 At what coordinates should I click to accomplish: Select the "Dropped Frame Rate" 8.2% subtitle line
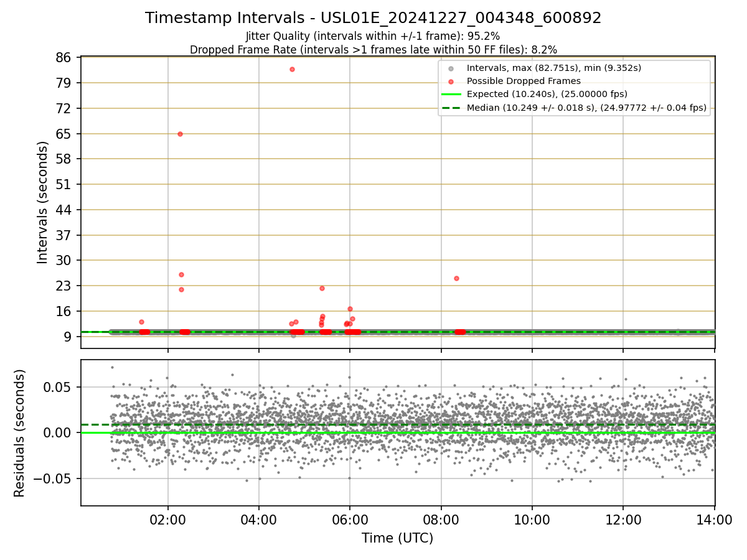click(374, 50)
